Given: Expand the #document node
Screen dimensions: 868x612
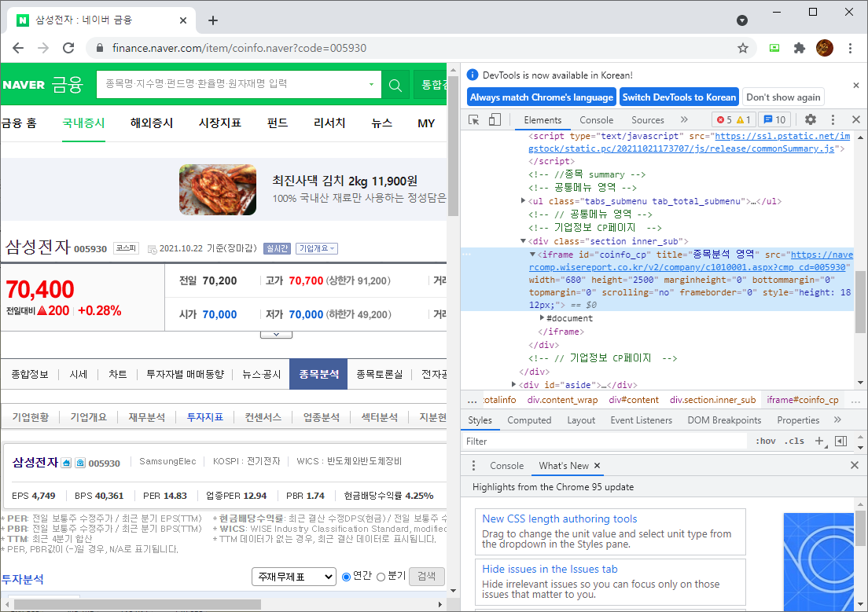Looking at the screenshot, I should pos(542,317).
